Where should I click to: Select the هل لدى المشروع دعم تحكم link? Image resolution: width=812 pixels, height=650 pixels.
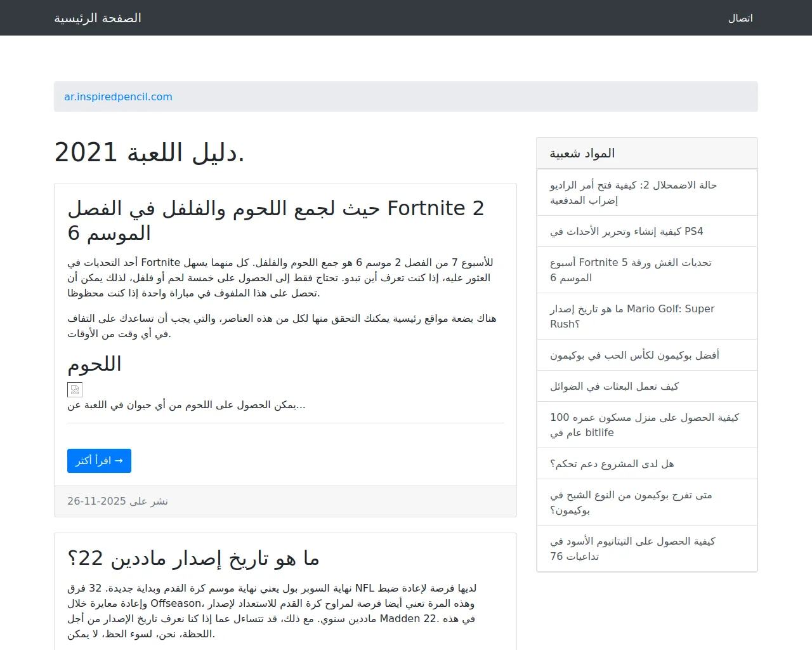(x=612, y=463)
